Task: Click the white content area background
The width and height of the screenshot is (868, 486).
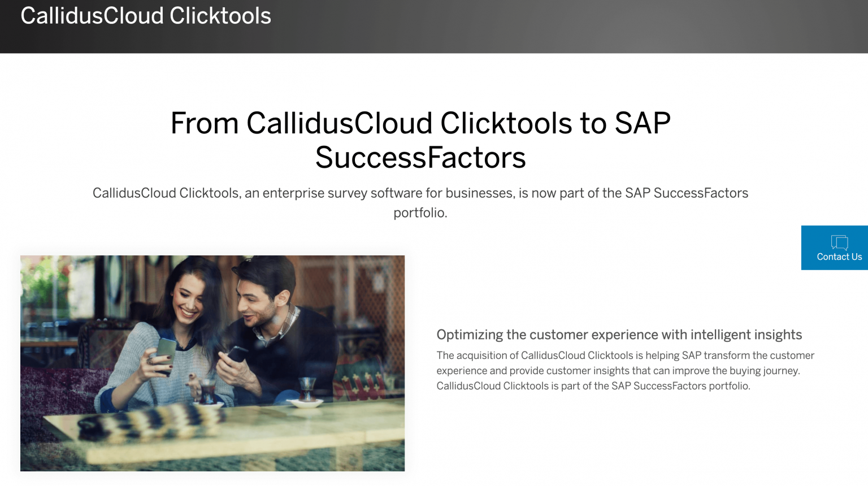Action: (x=622, y=446)
